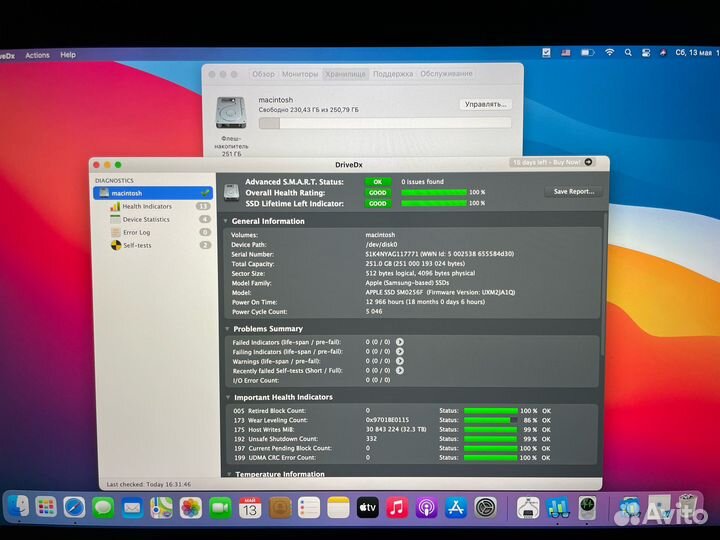Image resolution: width=720 pixels, height=540 pixels.
Task: Open Finder from the dock
Action: (18, 507)
